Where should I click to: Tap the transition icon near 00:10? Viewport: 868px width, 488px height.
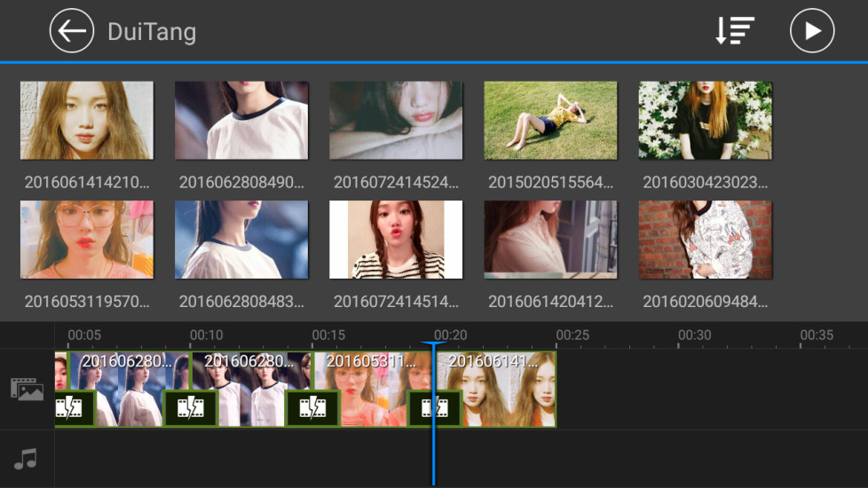pyautogui.click(x=190, y=408)
